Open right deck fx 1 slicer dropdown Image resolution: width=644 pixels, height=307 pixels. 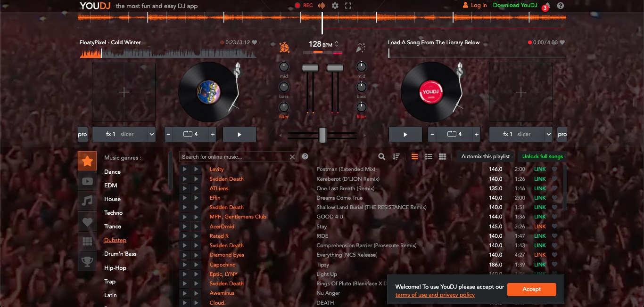pos(521,134)
